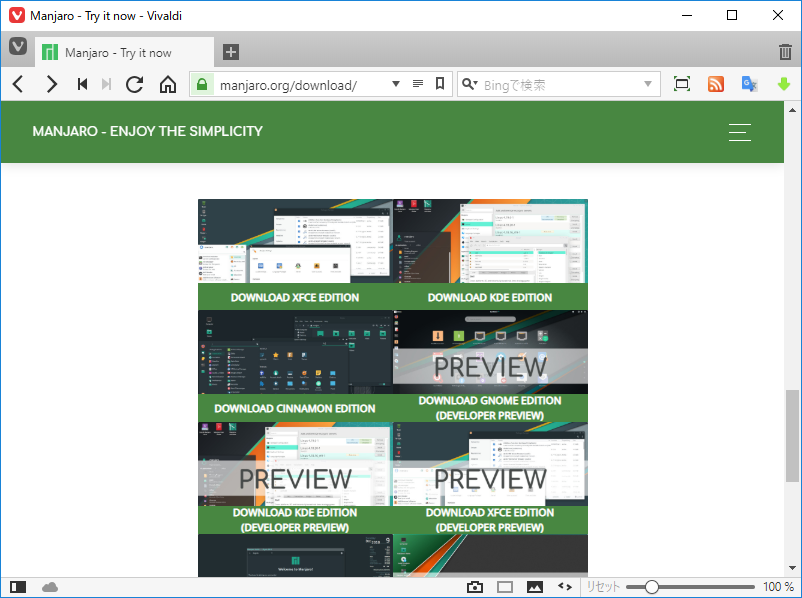
Task: Open the RSS feed extension
Action: tap(716, 84)
